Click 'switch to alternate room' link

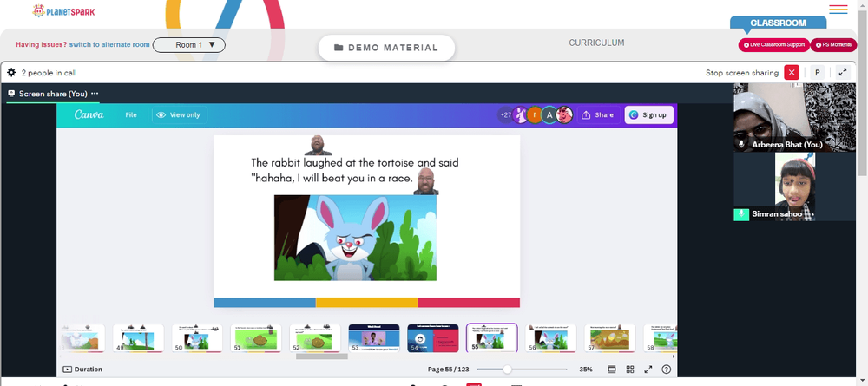pos(109,45)
